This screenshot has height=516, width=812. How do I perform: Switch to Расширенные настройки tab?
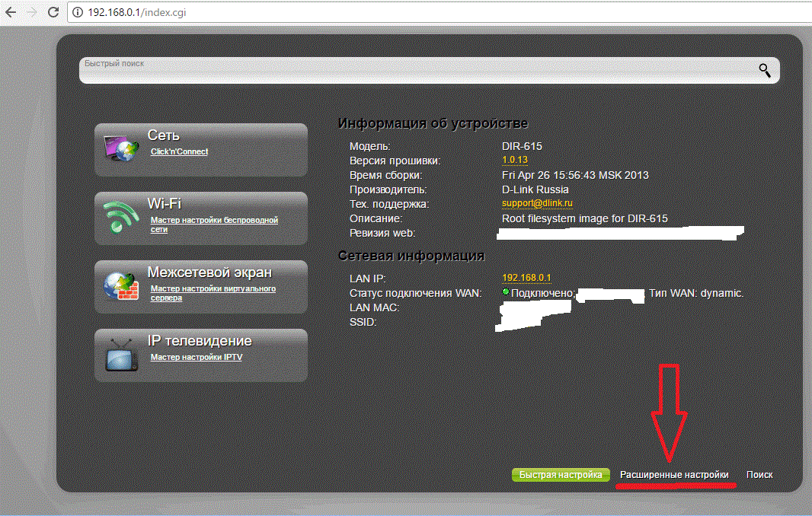pos(674,475)
